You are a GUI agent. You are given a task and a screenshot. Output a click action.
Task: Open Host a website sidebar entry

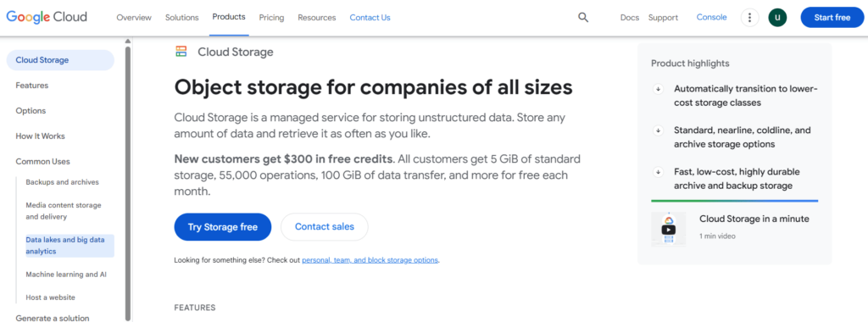click(50, 297)
